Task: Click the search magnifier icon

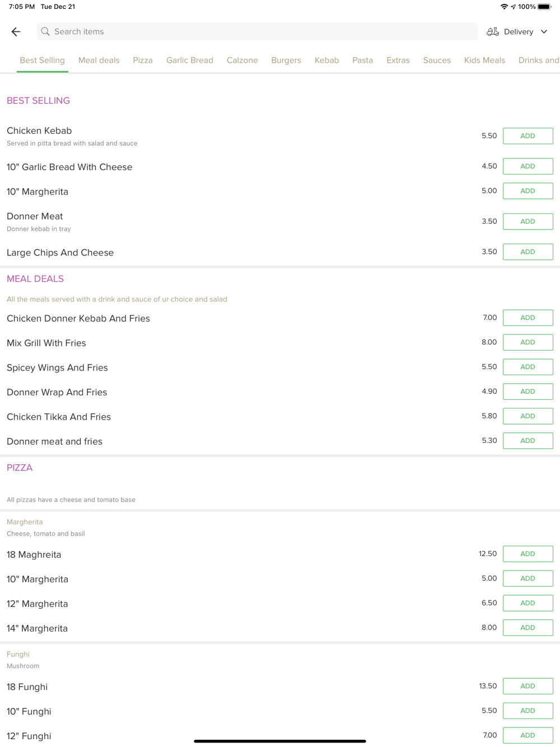Action: (x=45, y=32)
